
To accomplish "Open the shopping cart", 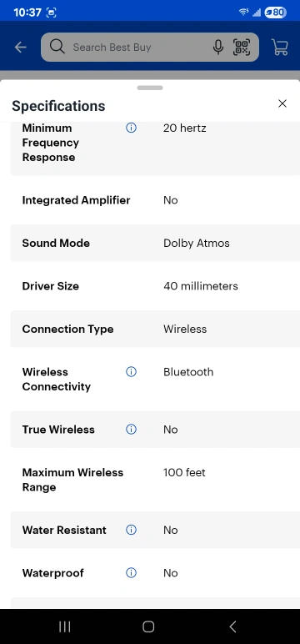I will tap(280, 48).
